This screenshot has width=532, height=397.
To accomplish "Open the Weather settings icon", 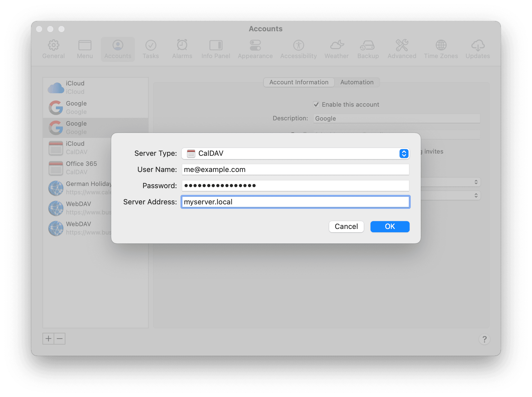I will coord(336,49).
